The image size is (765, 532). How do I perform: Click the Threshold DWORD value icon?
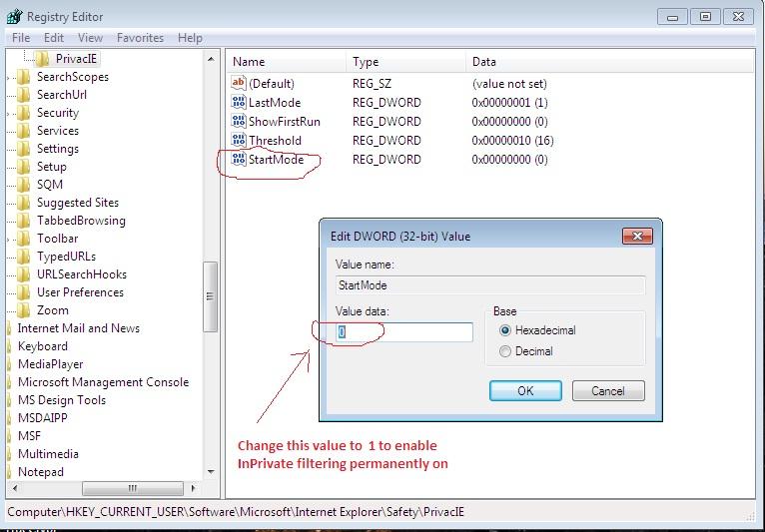238,140
